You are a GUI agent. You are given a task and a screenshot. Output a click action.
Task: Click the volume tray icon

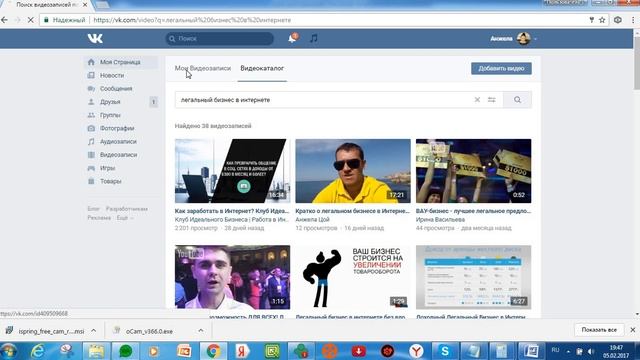[x=591, y=351]
